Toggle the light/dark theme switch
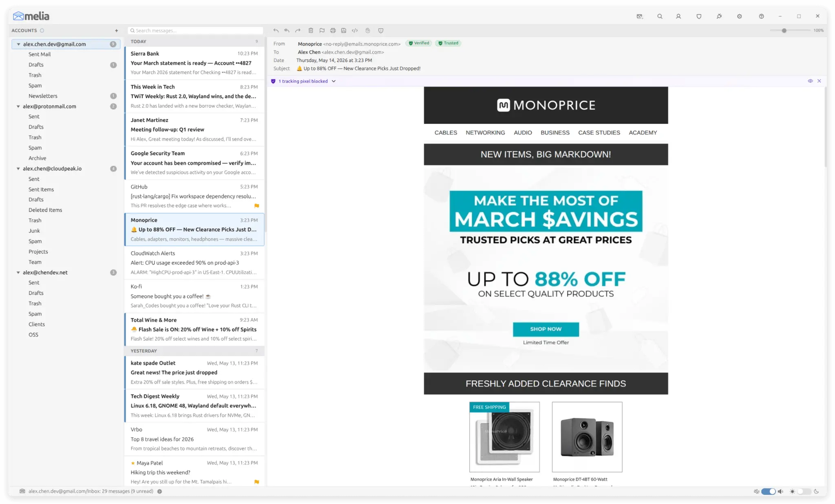The width and height of the screenshot is (835, 504). click(804, 492)
